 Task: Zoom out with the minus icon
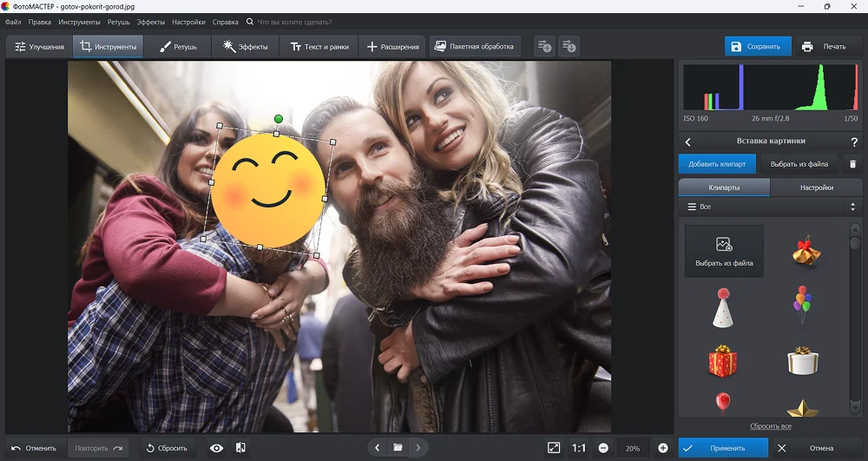point(603,448)
